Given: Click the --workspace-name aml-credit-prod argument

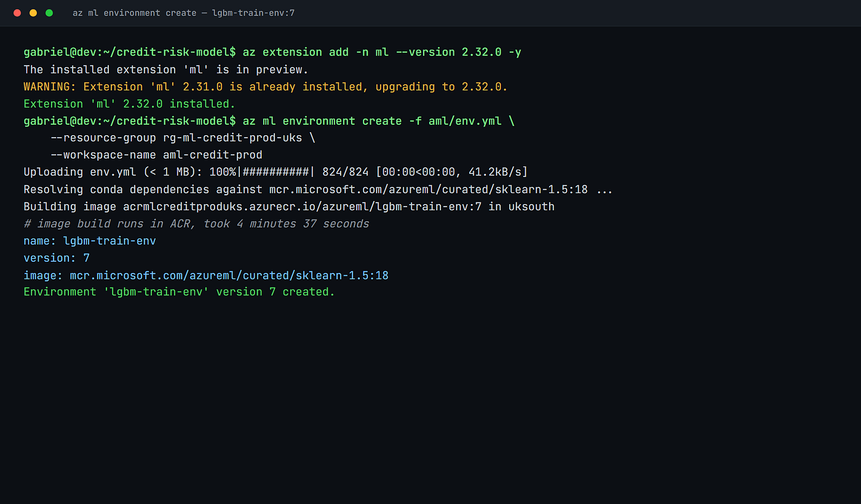Looking at the screenshot, I should [156, 155].
